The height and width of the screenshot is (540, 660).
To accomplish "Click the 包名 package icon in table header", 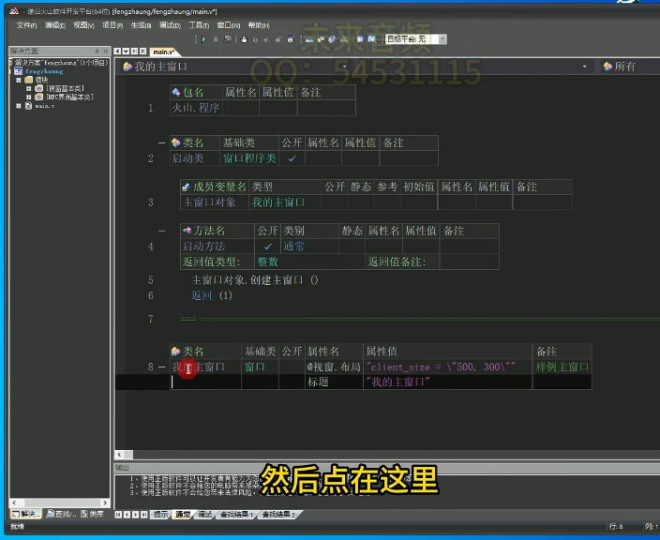I will [x=175, y=92].
